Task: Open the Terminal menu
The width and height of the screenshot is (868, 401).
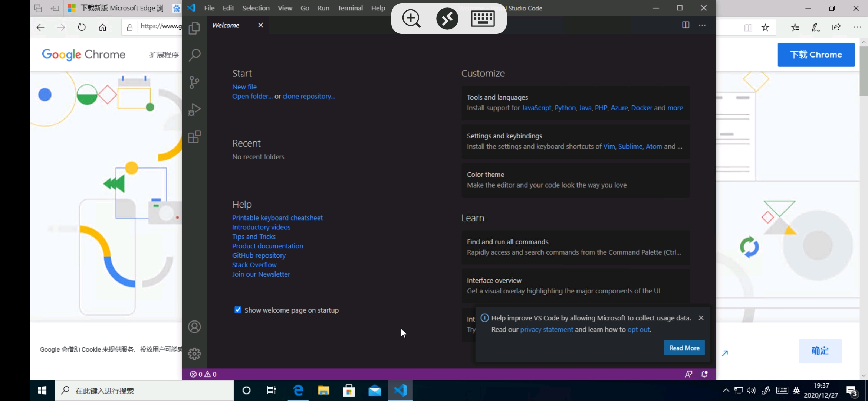Action: point(350,8)
